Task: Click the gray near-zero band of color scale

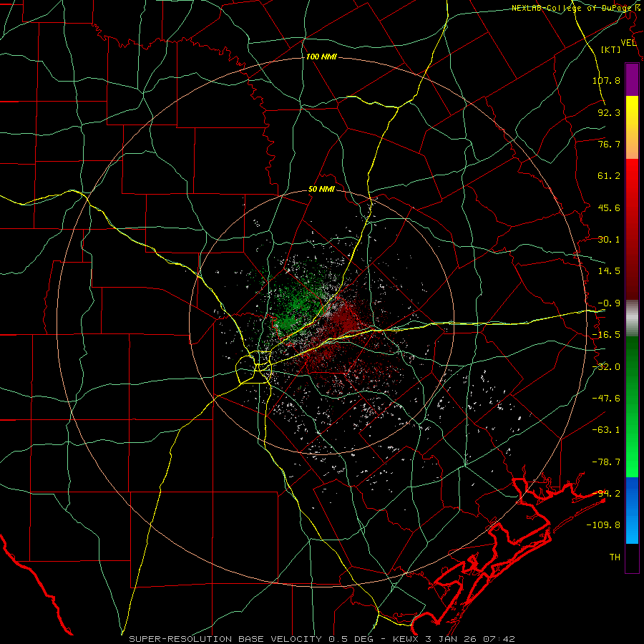Action: (x=632, y=318)
